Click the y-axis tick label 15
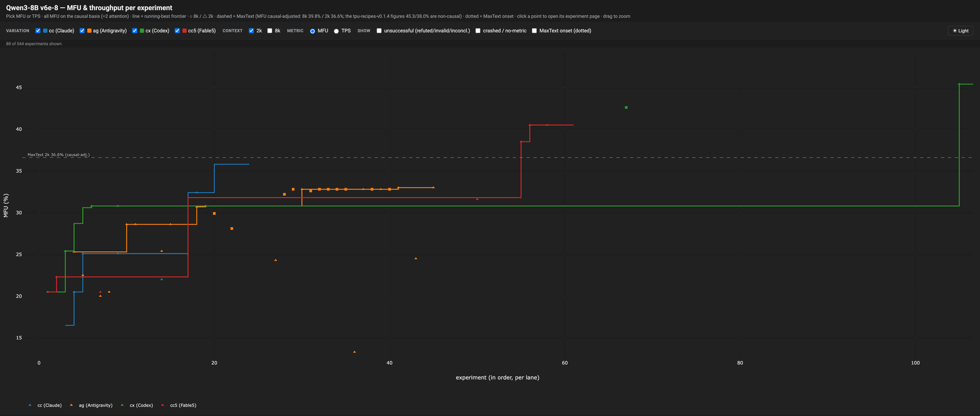 click(x=19, y=338)
